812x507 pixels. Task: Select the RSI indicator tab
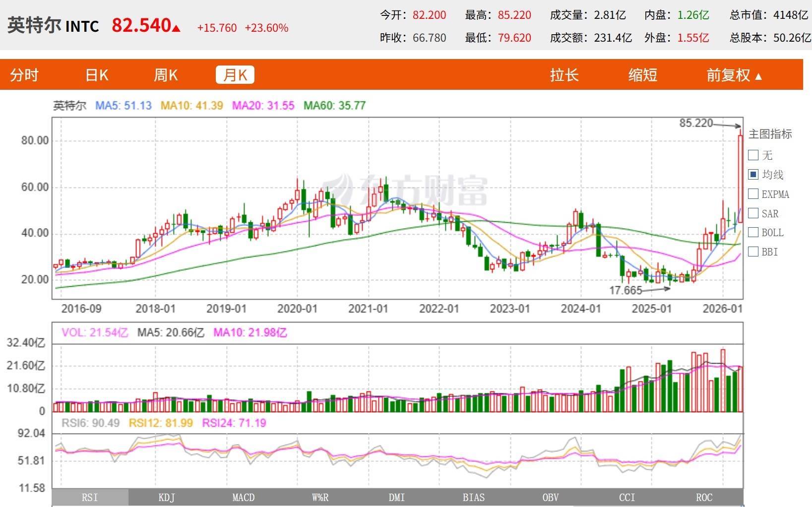pyautogui.click(x=90, y=498)
